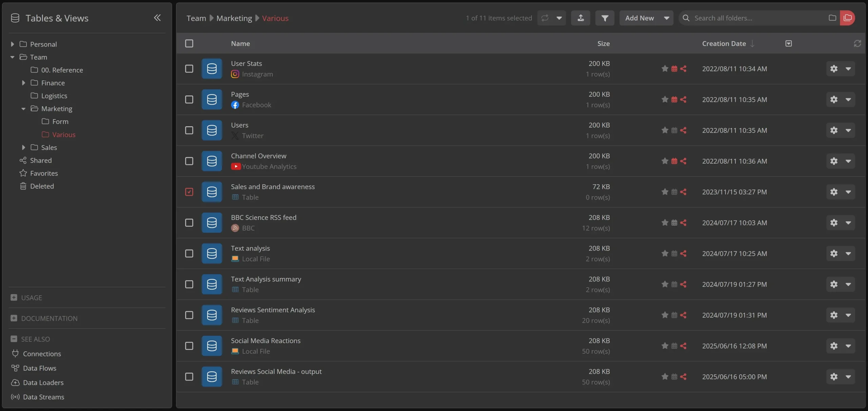Check the Reviews Social Media - output row
The height and width of the screenshot is (411, 868).
(x=189, y=377)
